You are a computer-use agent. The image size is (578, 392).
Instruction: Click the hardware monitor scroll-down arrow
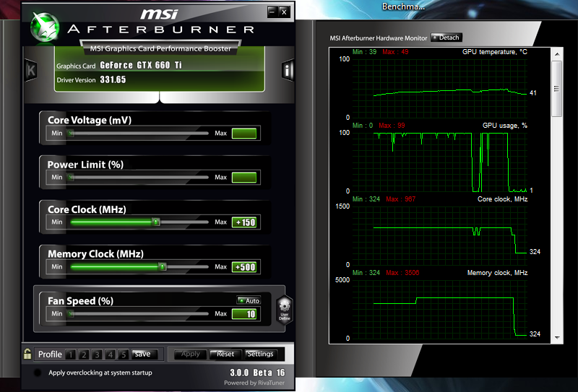tap(557, 337)
